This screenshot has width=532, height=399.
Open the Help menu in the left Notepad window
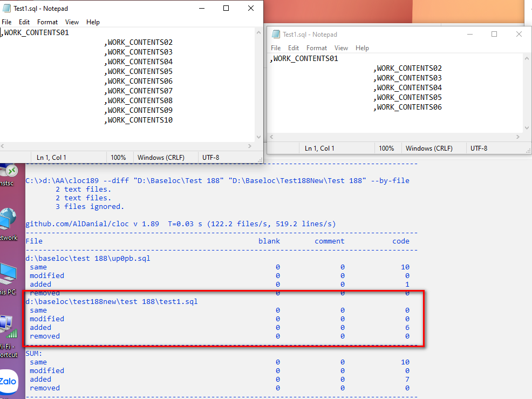pos(93,22)
